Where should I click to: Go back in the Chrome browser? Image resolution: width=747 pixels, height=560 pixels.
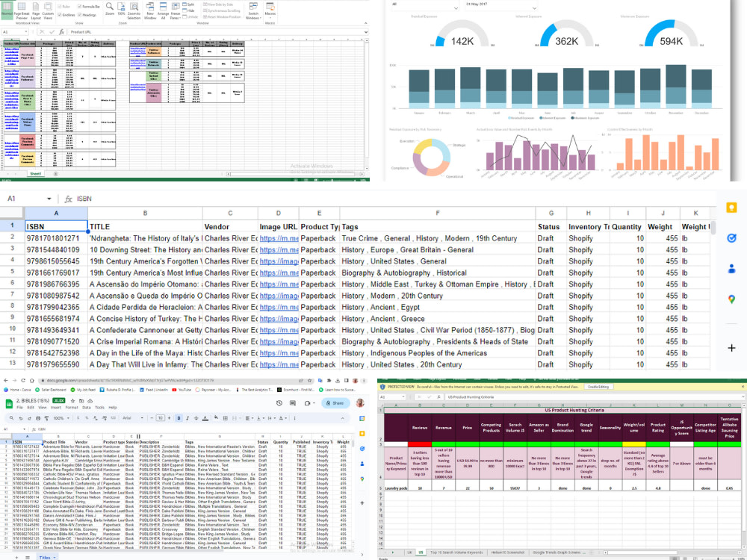click(x=6, y=381)
